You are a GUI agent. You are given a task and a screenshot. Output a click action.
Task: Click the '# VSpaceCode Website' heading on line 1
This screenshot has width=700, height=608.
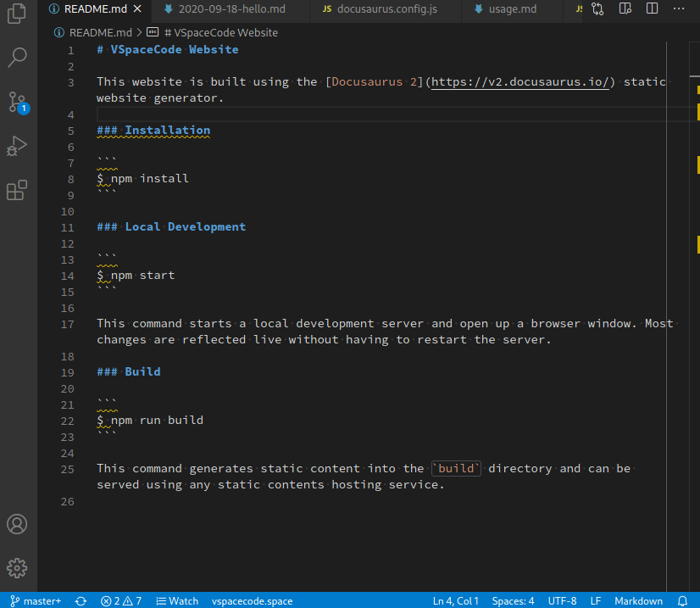(x=168, y=49)
